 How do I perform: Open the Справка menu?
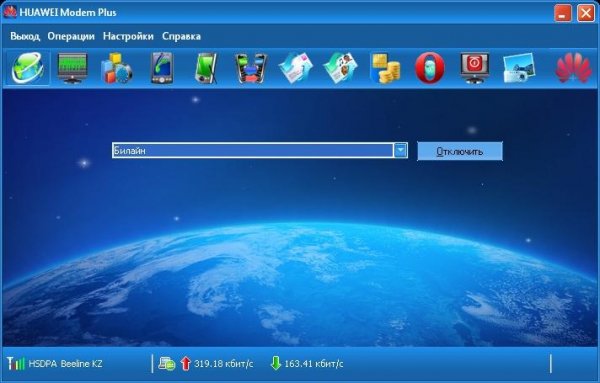tap(181, 36)
